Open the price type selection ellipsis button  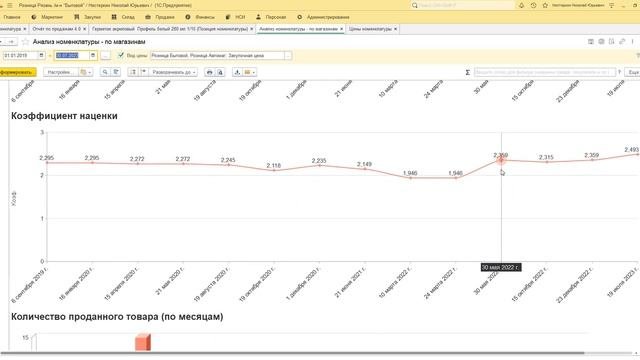click(x=288, y=56)
